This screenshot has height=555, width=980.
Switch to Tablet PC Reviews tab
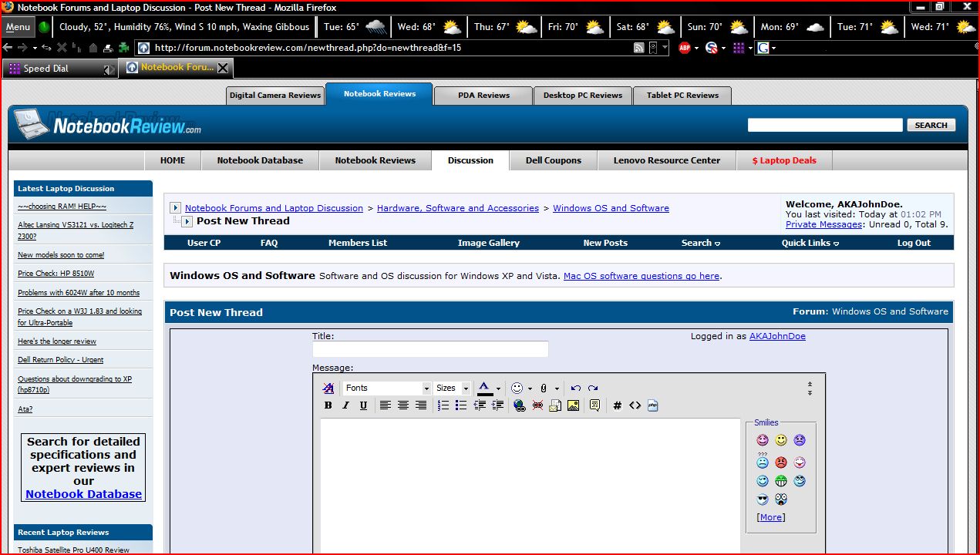(682, 96)
